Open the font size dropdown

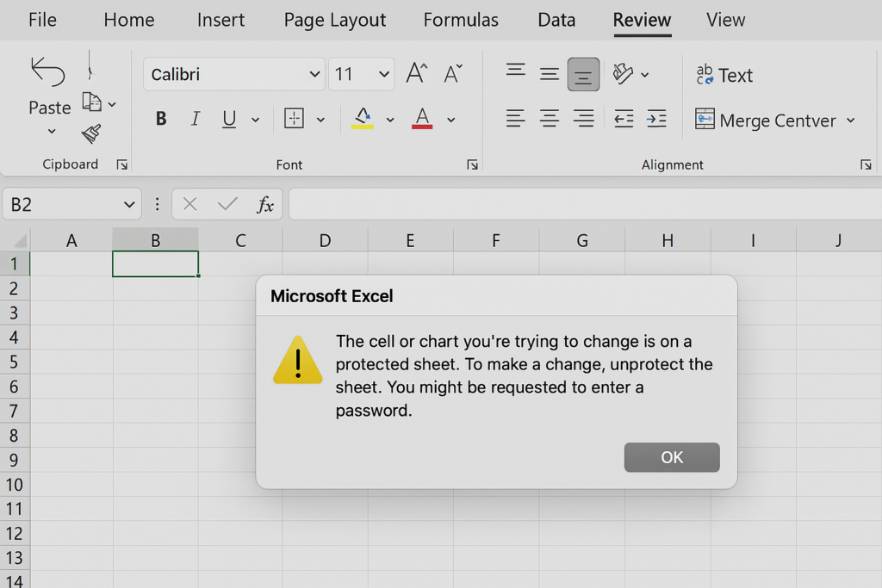tap(384, 75)
